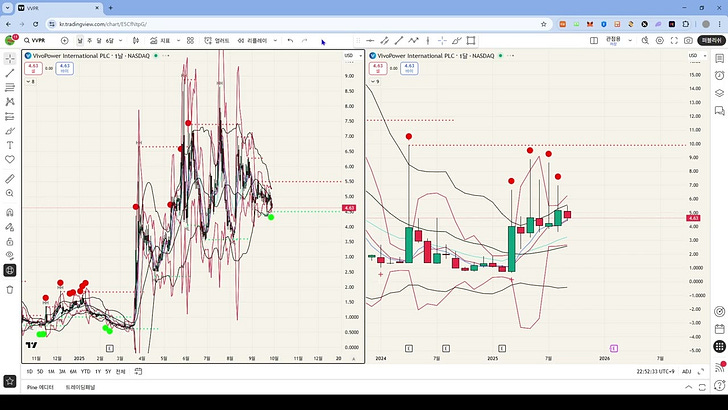
Task: Select the ruler measure tool
Action: pos(10,179)
